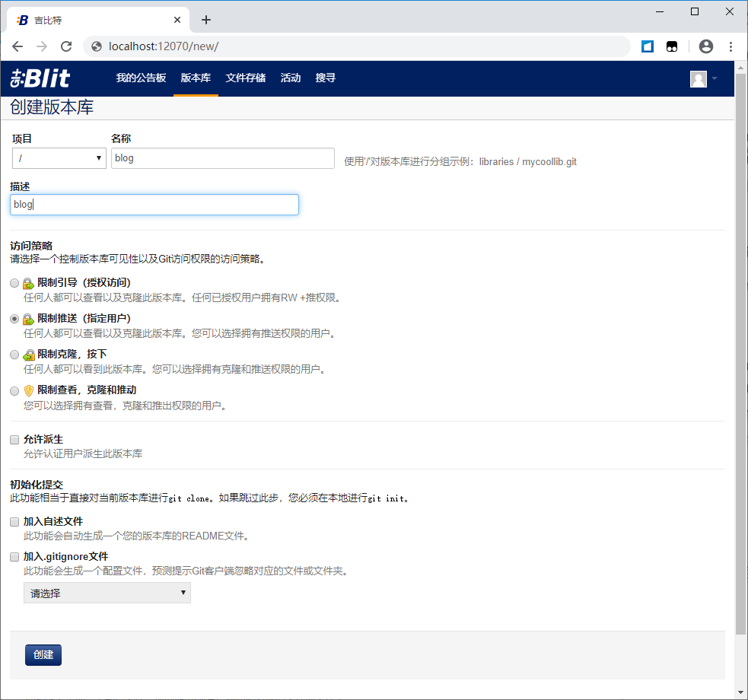This screenshot has height=700, width=748.
Task: Select 限制引导 (授权访问) access policy
Action: pos(14,283)
